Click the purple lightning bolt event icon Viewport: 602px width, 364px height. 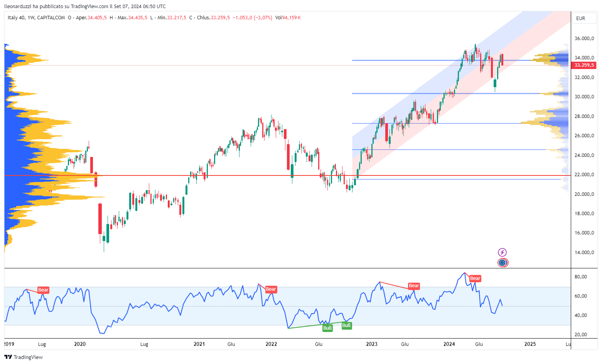tap(502, 253)
